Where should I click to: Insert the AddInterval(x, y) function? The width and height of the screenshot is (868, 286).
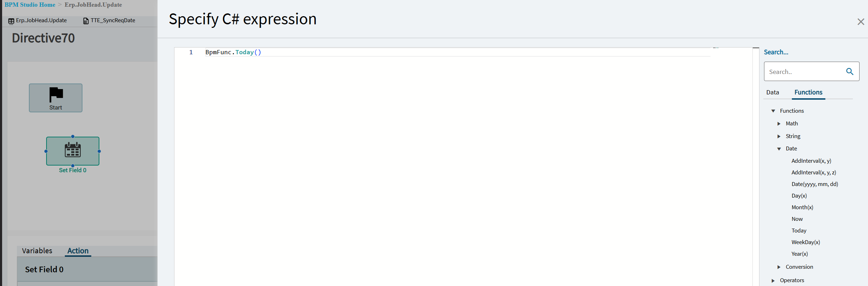(811, 161)
